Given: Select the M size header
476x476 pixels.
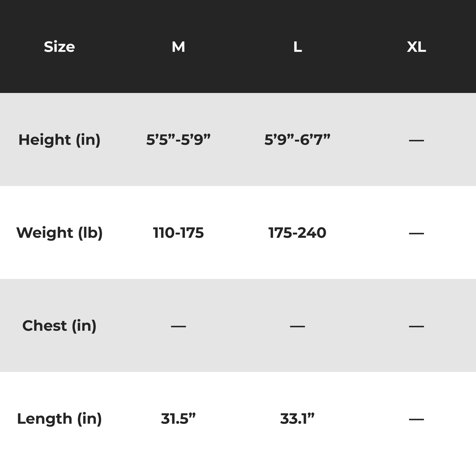Looking at the screenshot, I should pos(178,47).
